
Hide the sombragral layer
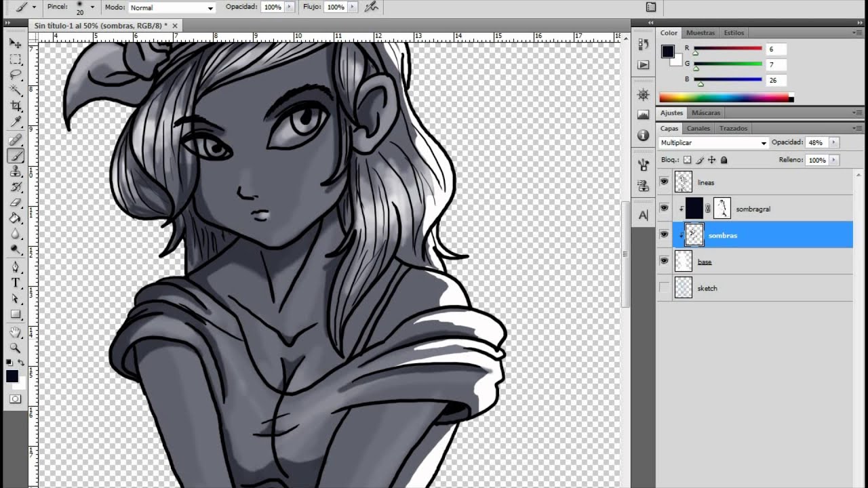click(x=664, y=208)
